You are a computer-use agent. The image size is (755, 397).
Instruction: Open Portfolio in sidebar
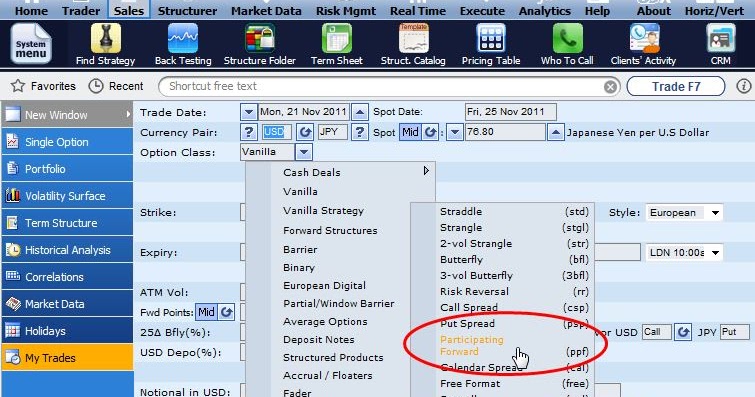click(67, 169)
